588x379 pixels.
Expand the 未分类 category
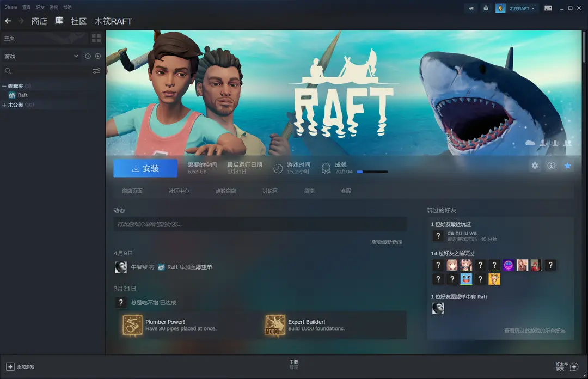point(4,105)
